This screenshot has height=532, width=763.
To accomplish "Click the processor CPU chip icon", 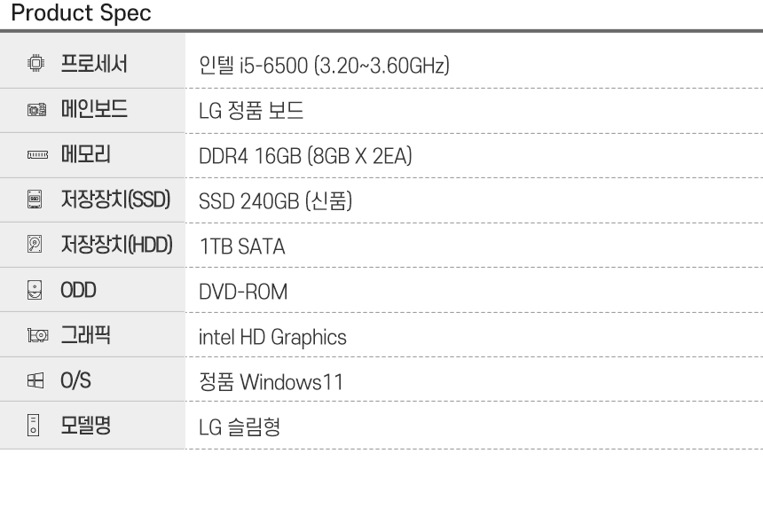I will 35,63.
